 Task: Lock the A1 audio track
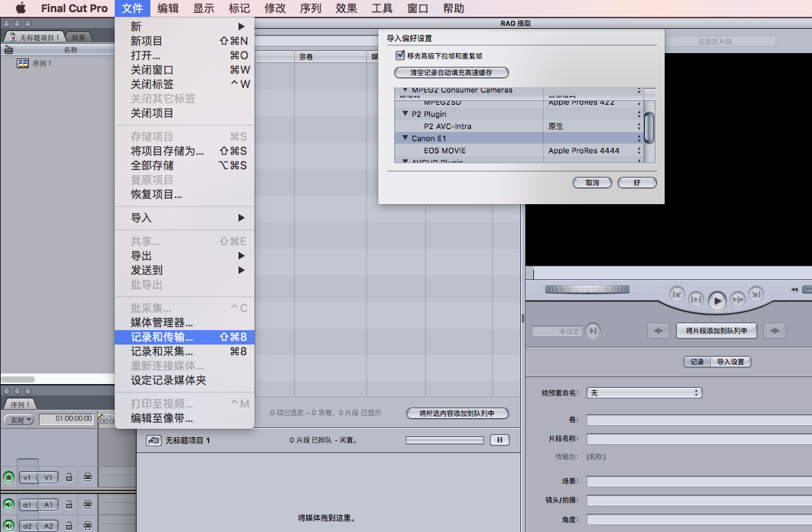[69, 504]
